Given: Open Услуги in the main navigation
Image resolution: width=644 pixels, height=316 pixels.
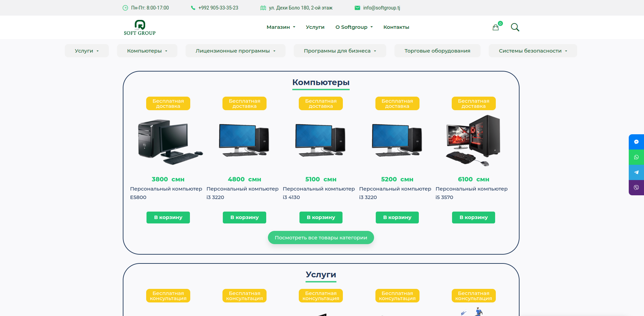Looking at the screenshot, I should (x=315, y=27).
